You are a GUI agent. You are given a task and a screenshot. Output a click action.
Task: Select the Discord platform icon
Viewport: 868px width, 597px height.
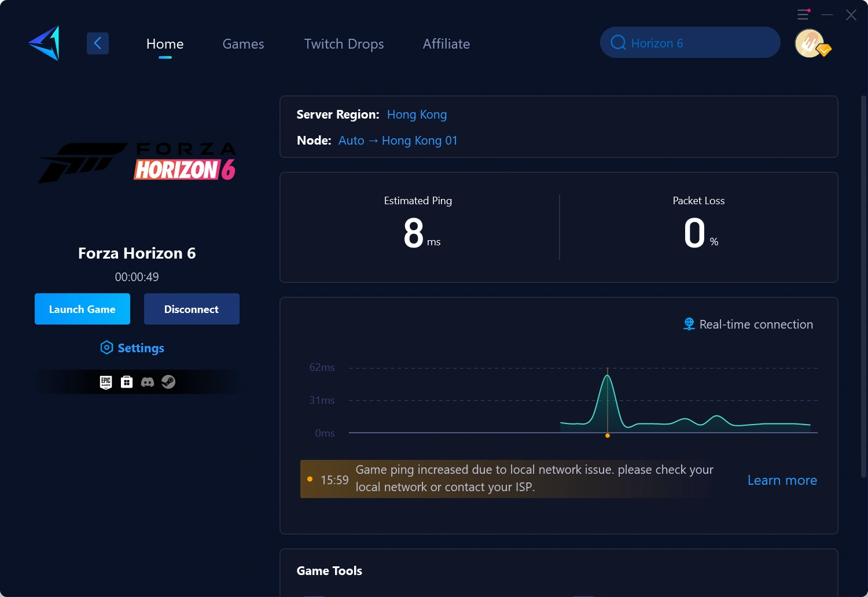click(x=148, y=382)
